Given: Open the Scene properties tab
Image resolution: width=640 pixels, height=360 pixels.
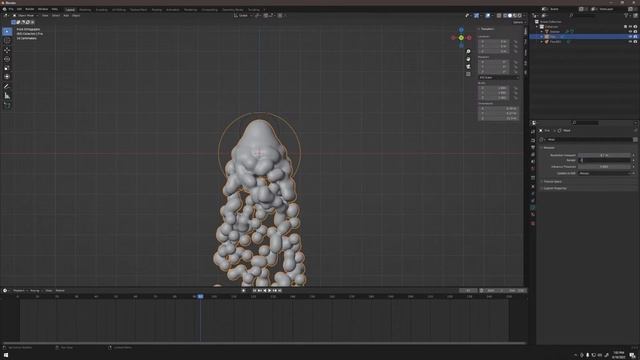Looking at the screenshot, I should click(533, 162).
